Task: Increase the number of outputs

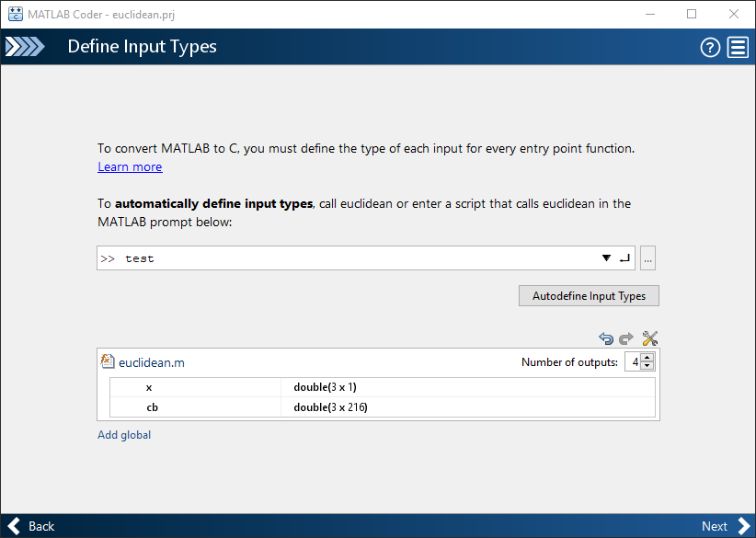Action: pyautogui.click(x=647, y=358)
